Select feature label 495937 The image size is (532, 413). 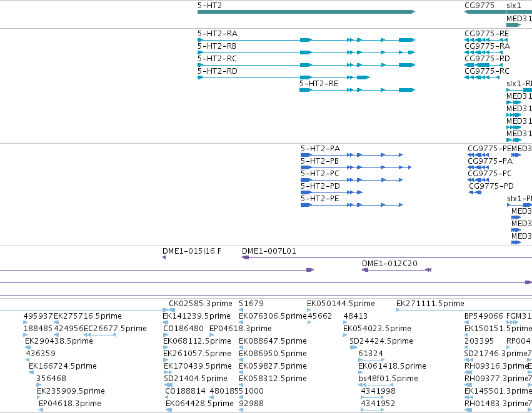click(x=38, y=316)
